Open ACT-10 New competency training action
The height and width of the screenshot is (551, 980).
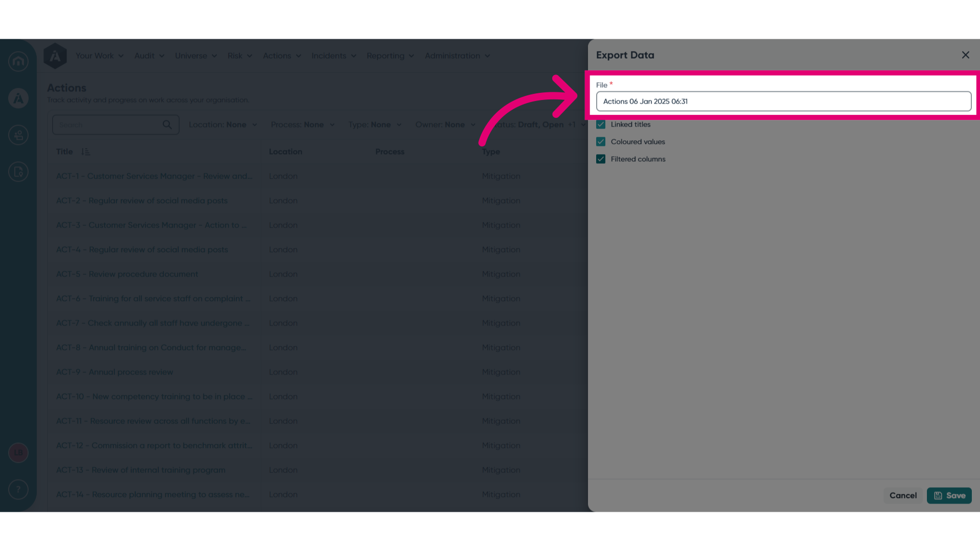(x=154, y=396)
